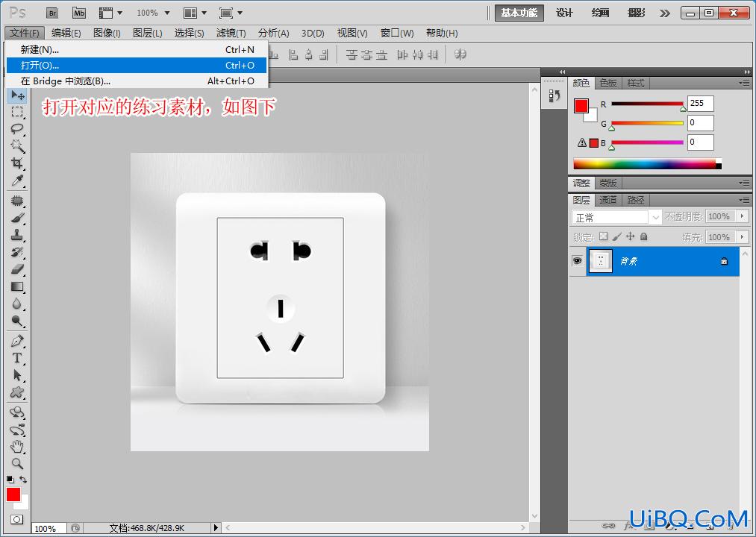Select the Horizontal Type tool
Image resolution: width=756 pixels, height=537 pixels.
tap(17, 358)
